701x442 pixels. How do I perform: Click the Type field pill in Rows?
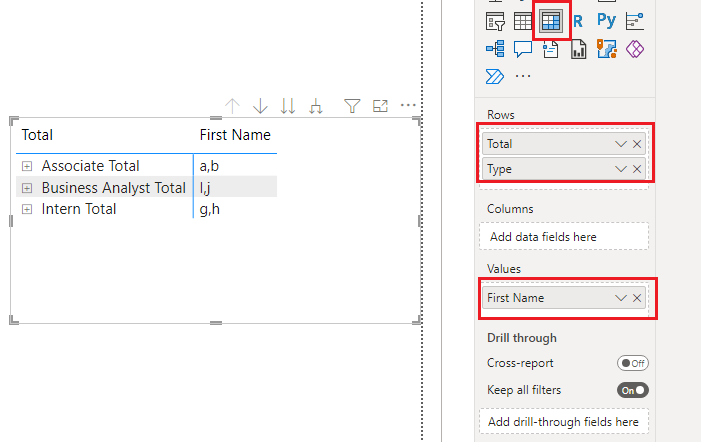click(564, 169)
